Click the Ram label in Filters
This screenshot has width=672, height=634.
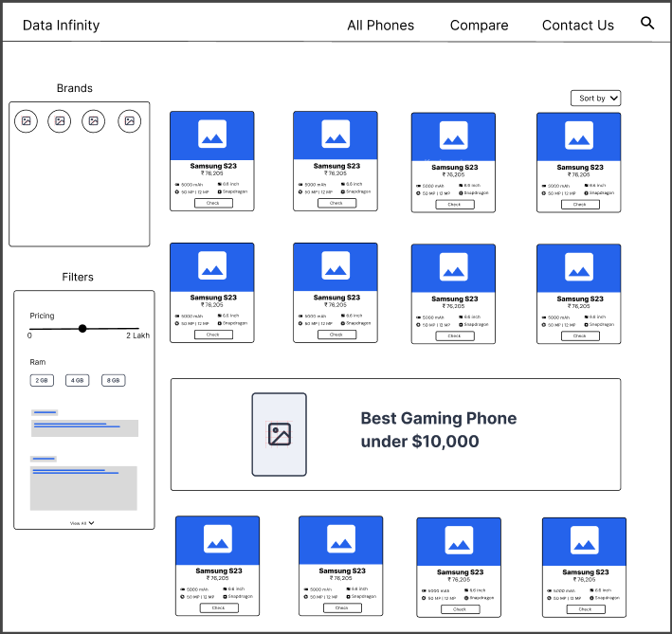pos(38,362)
